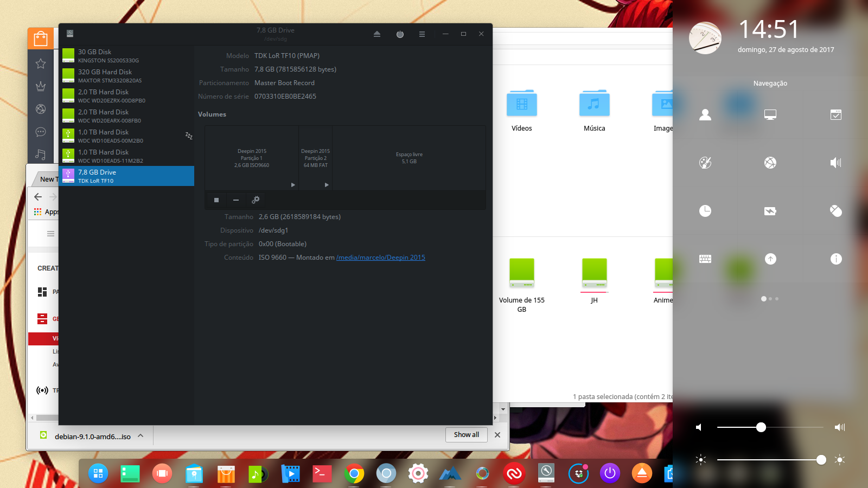
Task: Open partition options gears icon
Action: point(256,200)
